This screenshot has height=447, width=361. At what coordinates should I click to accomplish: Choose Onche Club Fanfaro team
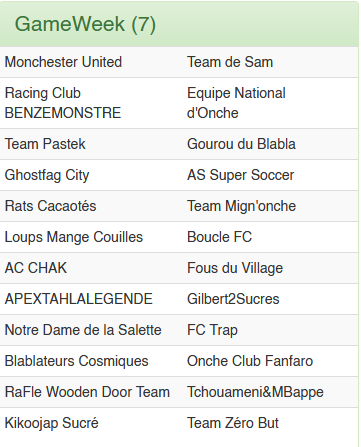coord(250,361)
